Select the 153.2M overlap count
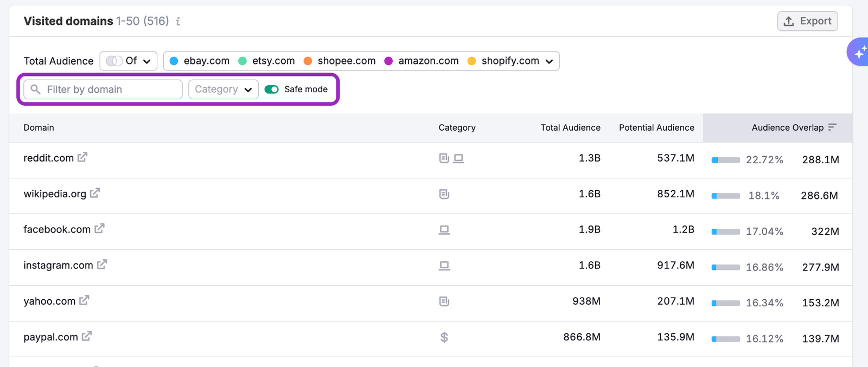The height and width of the screenshot is (367, 868). coord(820,303)
